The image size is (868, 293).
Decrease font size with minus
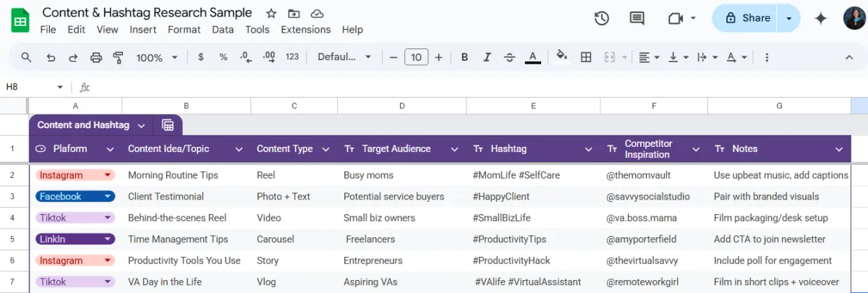[x=393, y=57]
